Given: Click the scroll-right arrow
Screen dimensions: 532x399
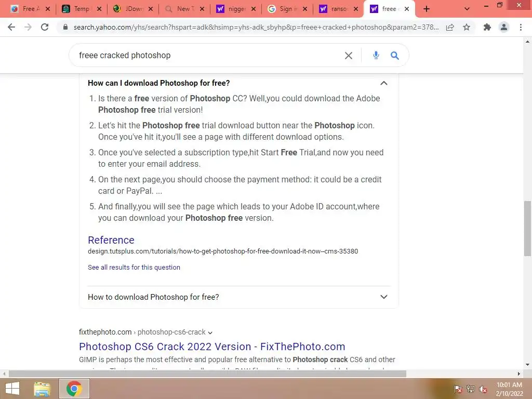Looking at the screenshot, I should pyautogui.click(x=519, y=374).
